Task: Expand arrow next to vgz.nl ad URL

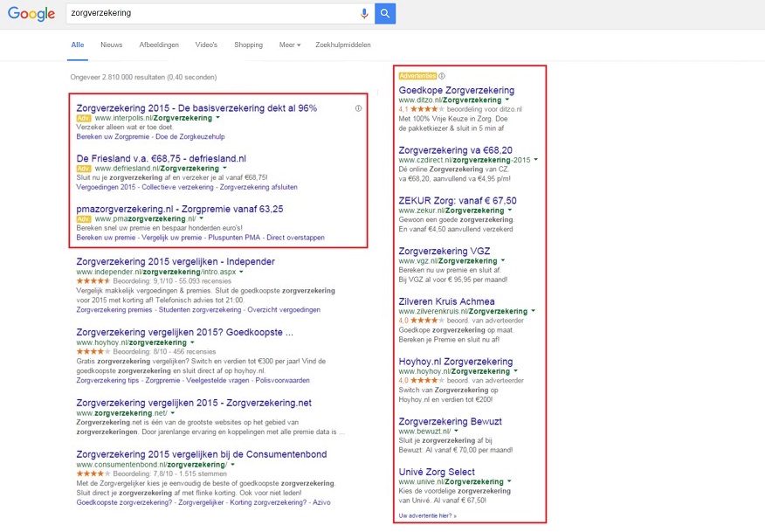Action: 503,260
